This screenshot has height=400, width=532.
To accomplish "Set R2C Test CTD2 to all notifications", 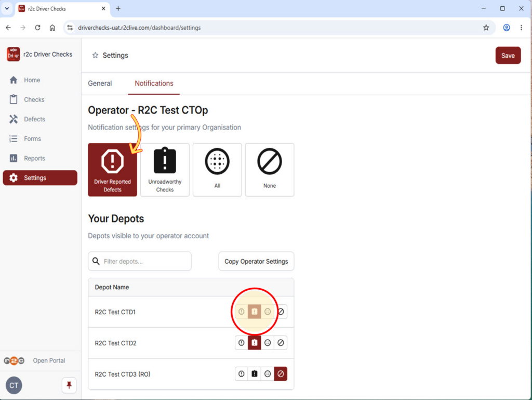I will [268, 343].
